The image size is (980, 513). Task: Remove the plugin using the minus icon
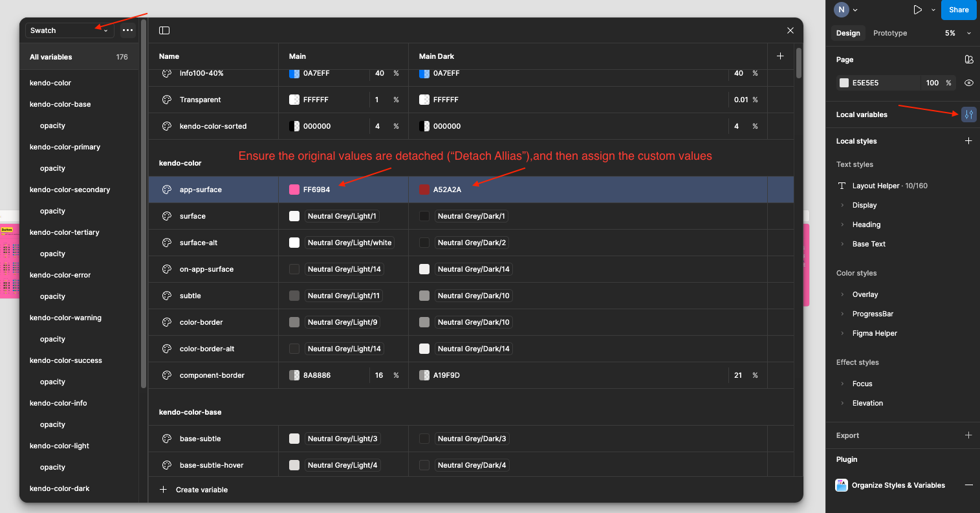pyautogui.click(x=968, y=485)
